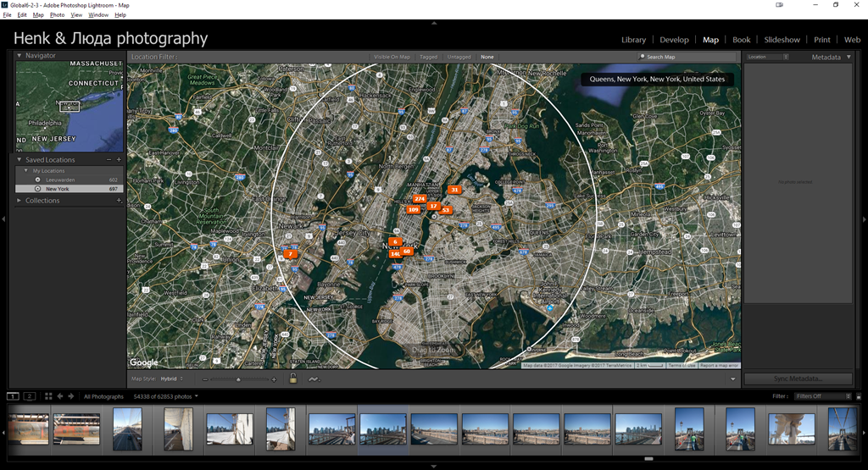
Task: Click Report a map error link
Action: (719, 366)
